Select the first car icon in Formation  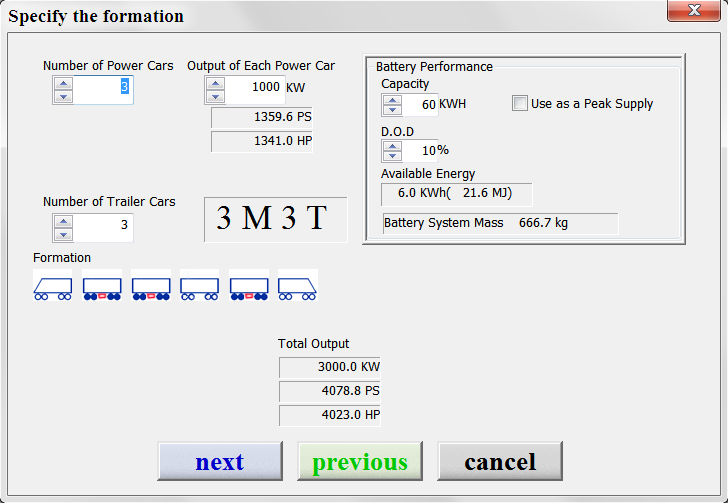point(52,285)
